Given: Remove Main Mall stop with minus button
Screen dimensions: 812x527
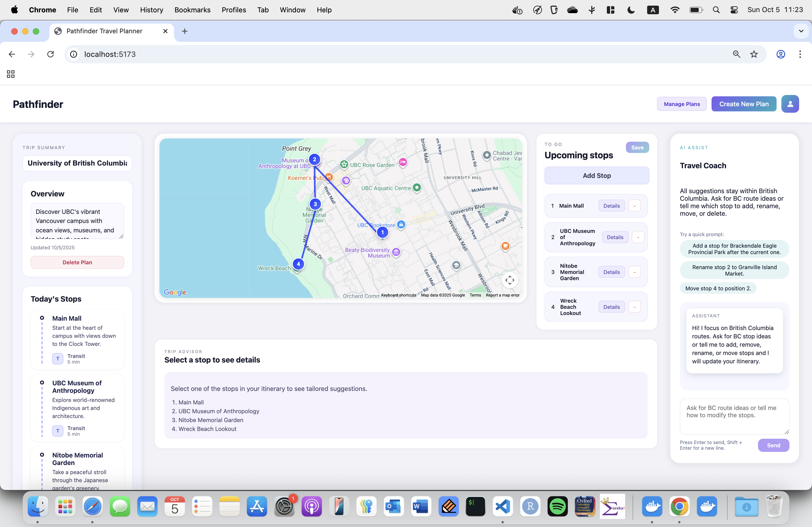Looking at the screenshot, I should (634, 206).
